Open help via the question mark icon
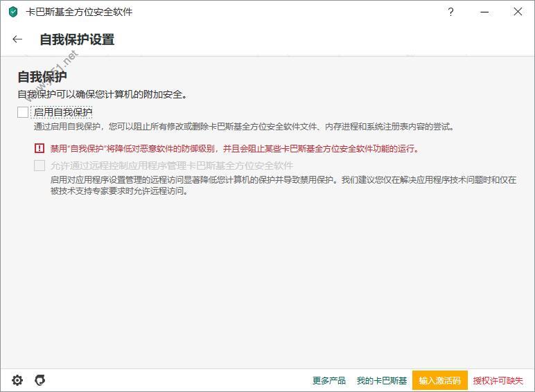Screen dimensions: 535x392 [x=450, y=12]
